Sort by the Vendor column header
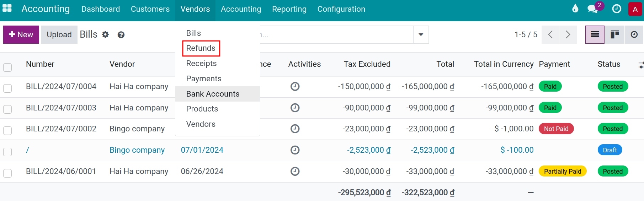Viewport: 644px width, 201px height. [x=122, y=64]
